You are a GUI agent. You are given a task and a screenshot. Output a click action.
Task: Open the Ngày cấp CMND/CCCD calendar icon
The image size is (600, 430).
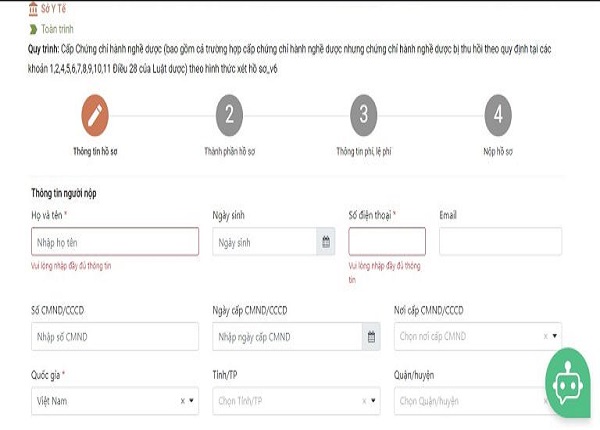(x=371, y=337)
